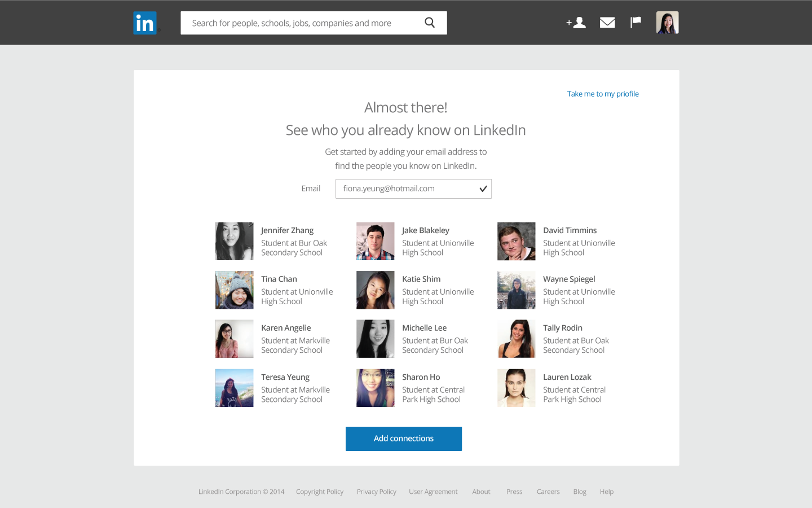Select Lauren Lozak's photo
The width and height of the screenshot is (812, 508).
click(517, 388)
